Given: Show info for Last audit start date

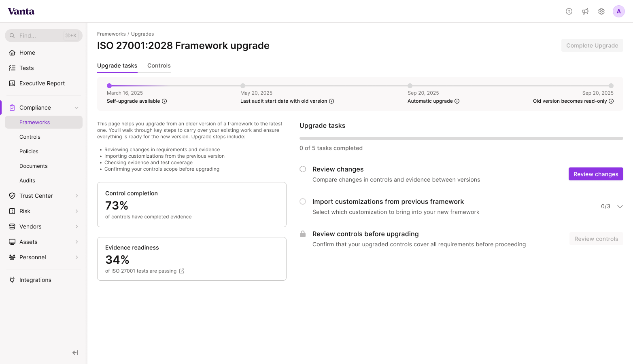Looking at the screenshot, I should (331, 101).
